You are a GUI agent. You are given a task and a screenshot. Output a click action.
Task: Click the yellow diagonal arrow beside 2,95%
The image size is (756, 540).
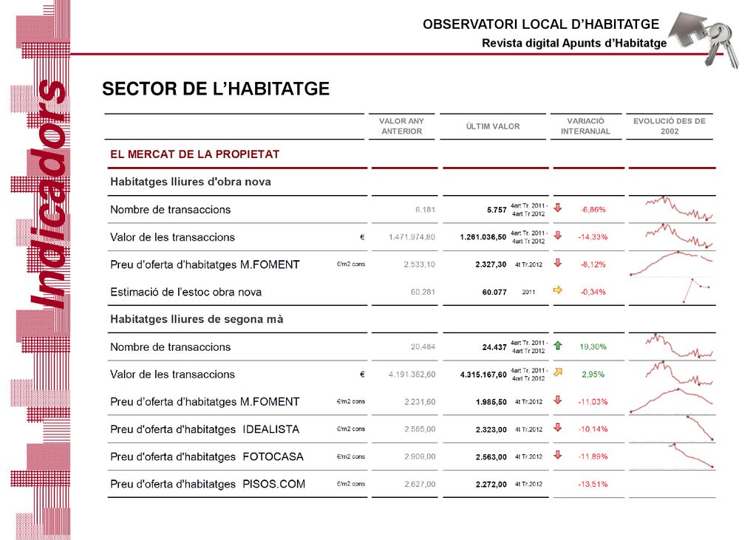[558, 372]
